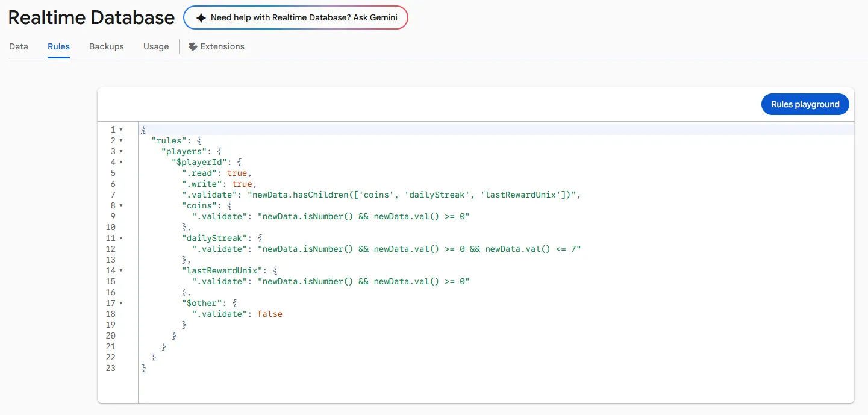
Task: Collapse the "players" block on line 3
Action: coord(120,151)
